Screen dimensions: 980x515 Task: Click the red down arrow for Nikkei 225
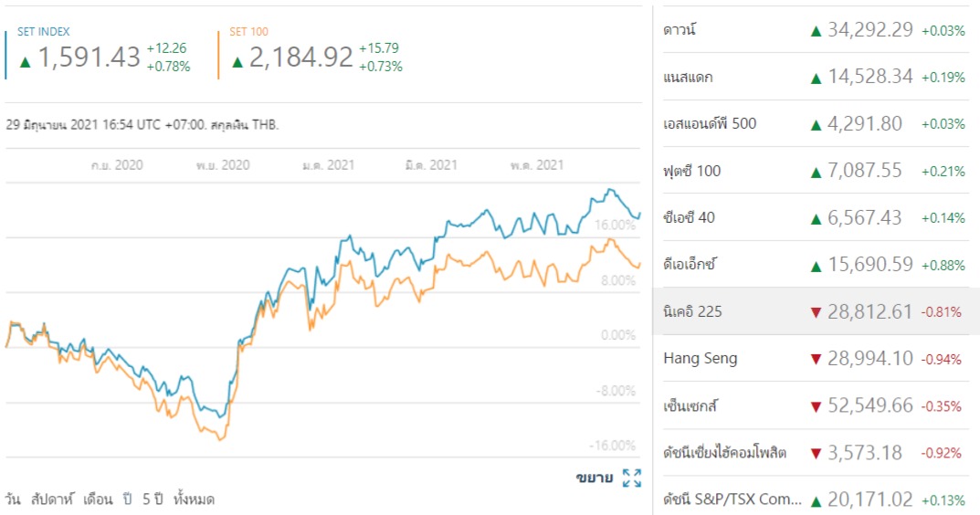[x=816, y=312]
